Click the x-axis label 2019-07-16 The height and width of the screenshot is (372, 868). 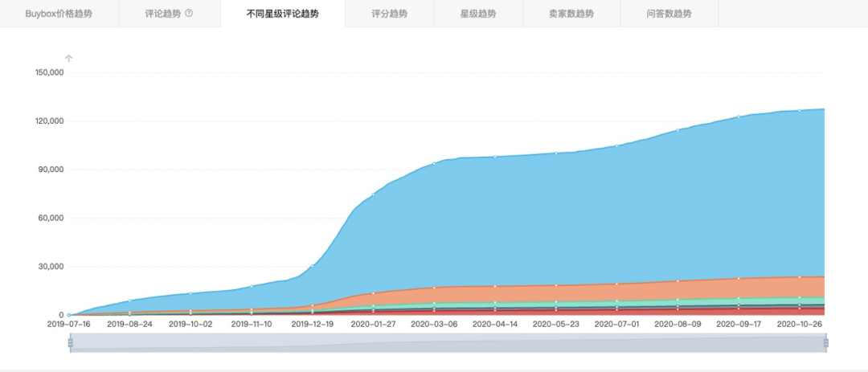68,325
